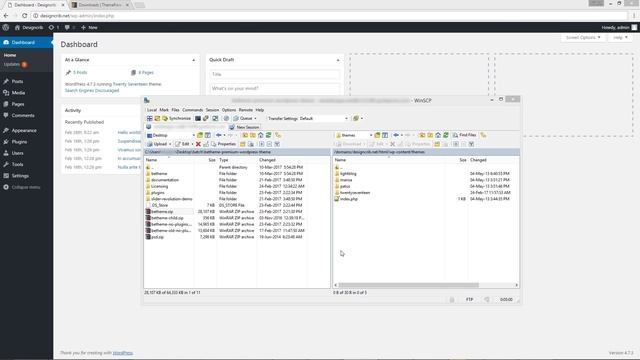Click the Quick Draft Title input field
Image resolution: width=640 pixels, height=360 pixels.
(x=275, y=74)
